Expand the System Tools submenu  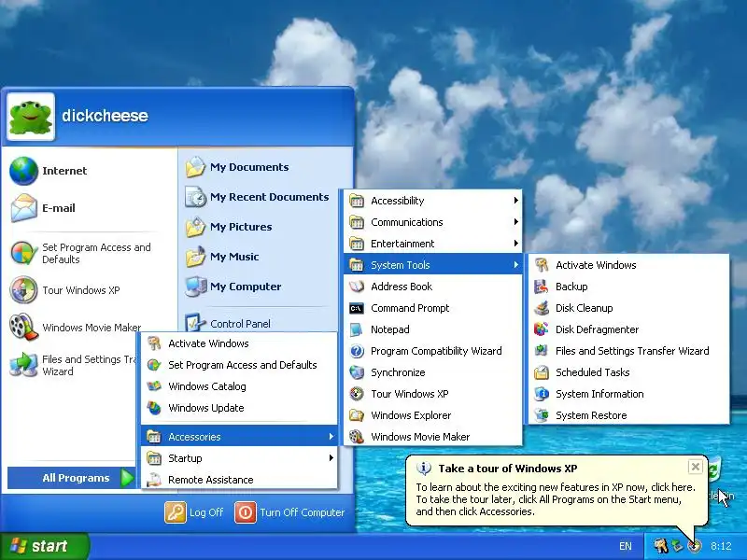point(432,265)
